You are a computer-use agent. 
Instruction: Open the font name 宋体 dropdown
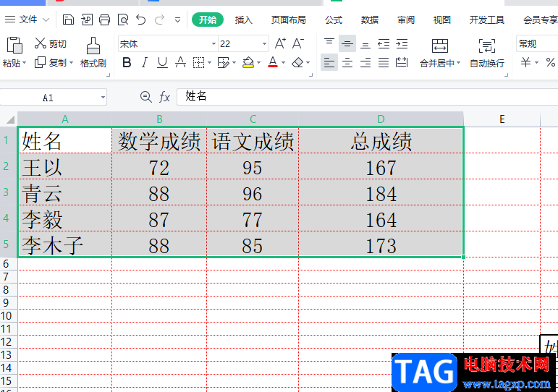click(214, 43)
